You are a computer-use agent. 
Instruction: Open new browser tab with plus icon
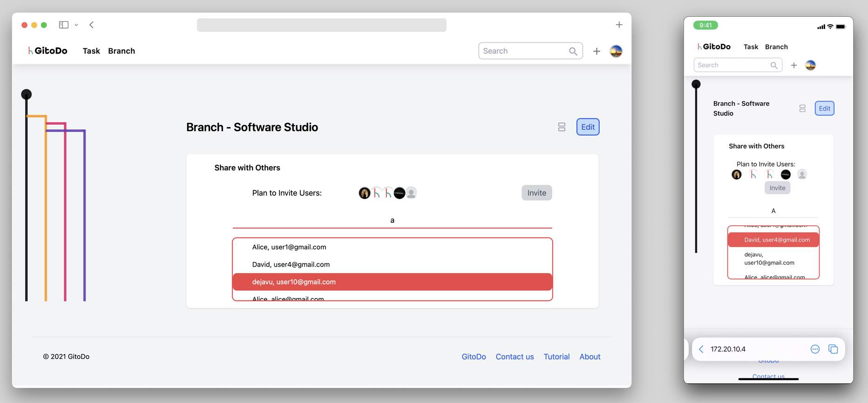pyautogui.click(x=619, y=25)
